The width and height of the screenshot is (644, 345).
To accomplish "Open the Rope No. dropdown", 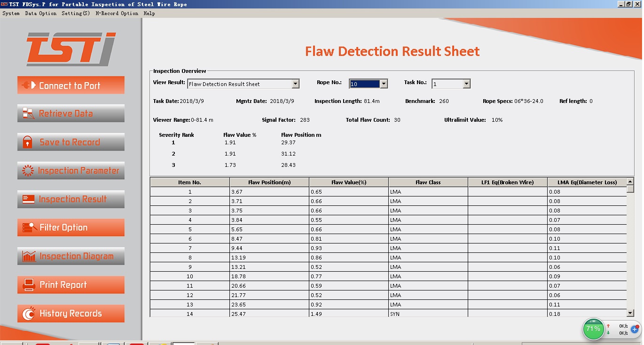I will (384, 84).
